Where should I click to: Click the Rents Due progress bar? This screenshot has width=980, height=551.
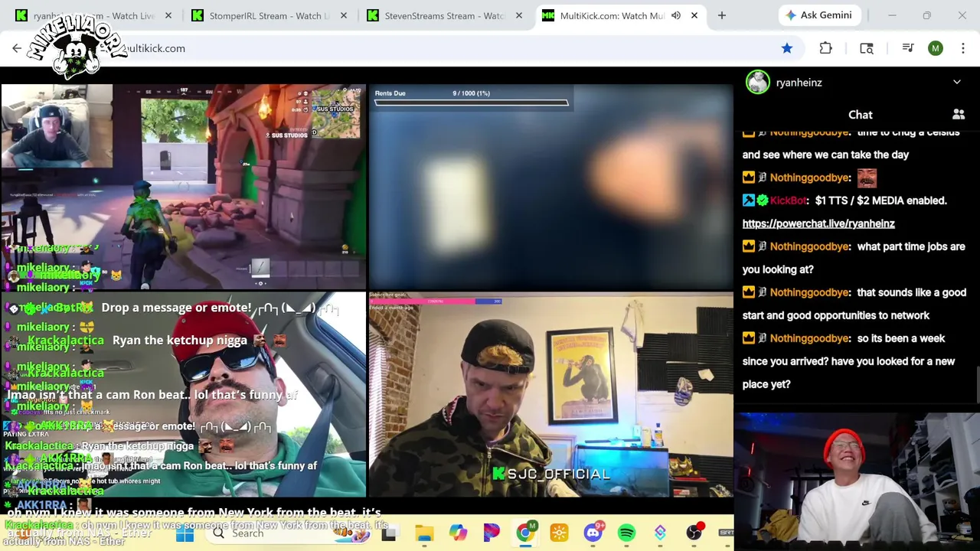tap(471, 103)
